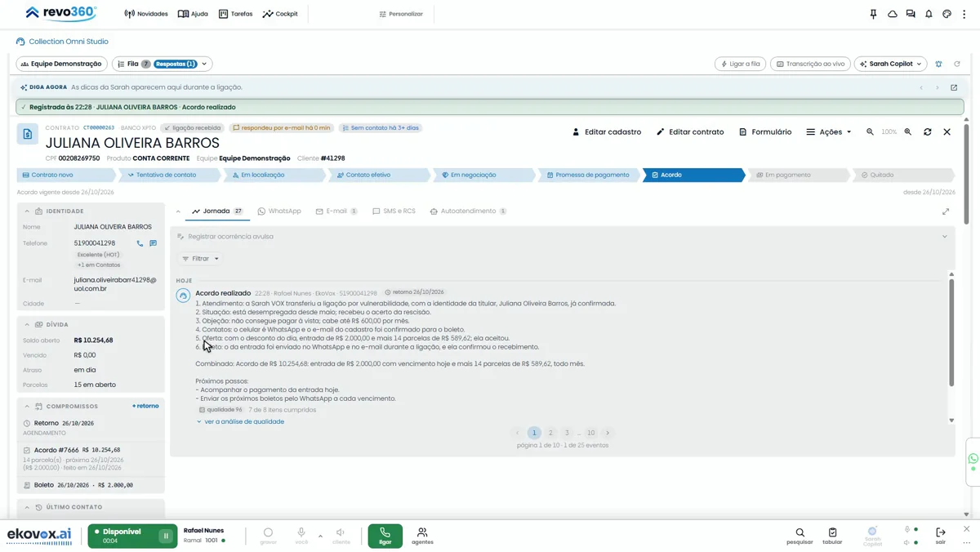
Task: Collapse the Dívida section
Action: point(27,325)
